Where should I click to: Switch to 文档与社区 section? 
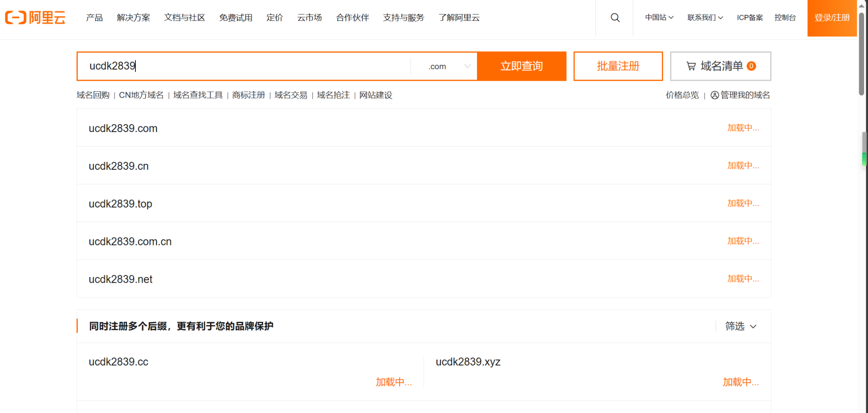(184, 18)
